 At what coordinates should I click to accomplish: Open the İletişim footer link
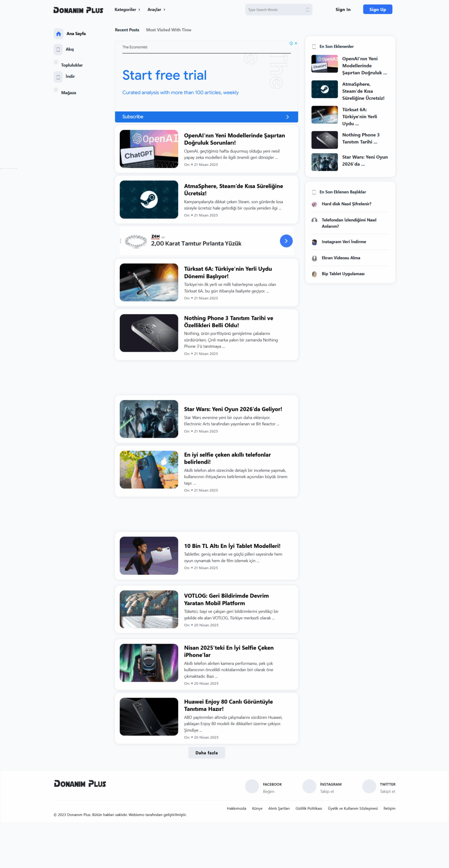tap(389, 808)
